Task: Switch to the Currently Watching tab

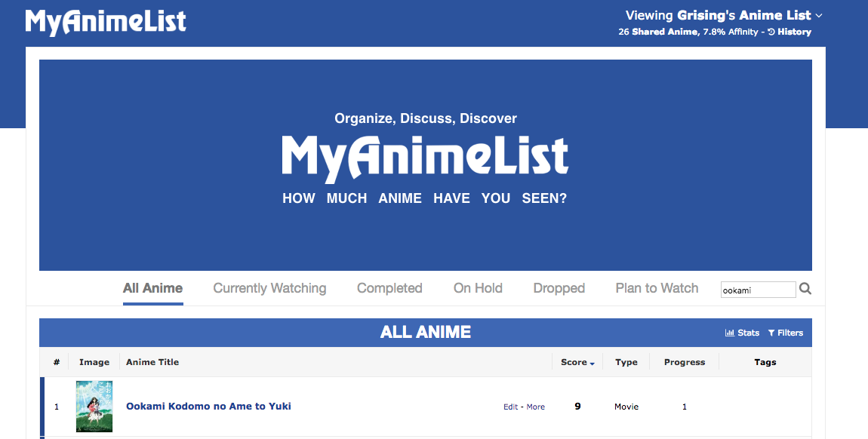Action: coord(269,288)
